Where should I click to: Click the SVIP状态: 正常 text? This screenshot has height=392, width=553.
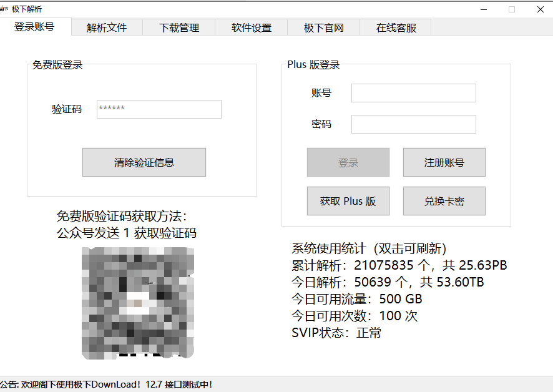click(336, 333)
